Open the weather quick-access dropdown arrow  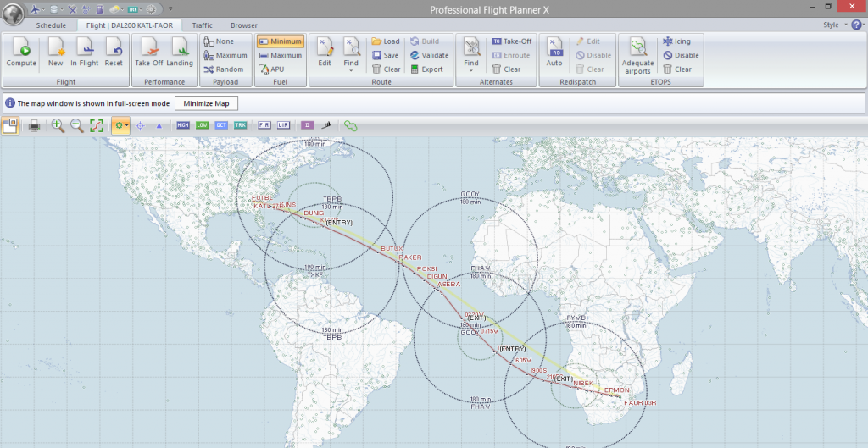click(x=123, y=9)
